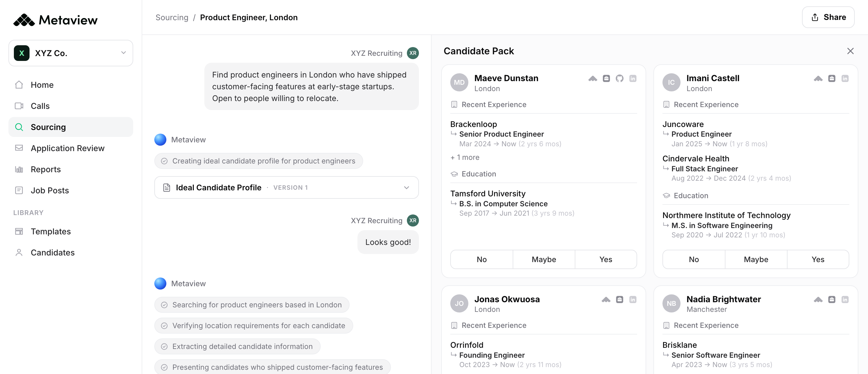Screen dimensions: 868x374
Task: Open Nadia Brightwater's LinkedIn icon
Action: point(845,300)
